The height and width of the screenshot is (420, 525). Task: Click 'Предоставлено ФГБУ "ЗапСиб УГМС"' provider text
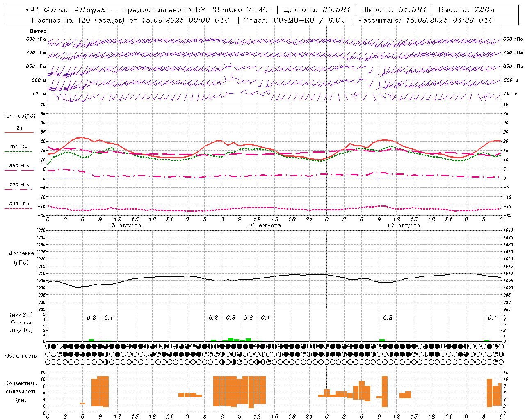pos(197,10)
